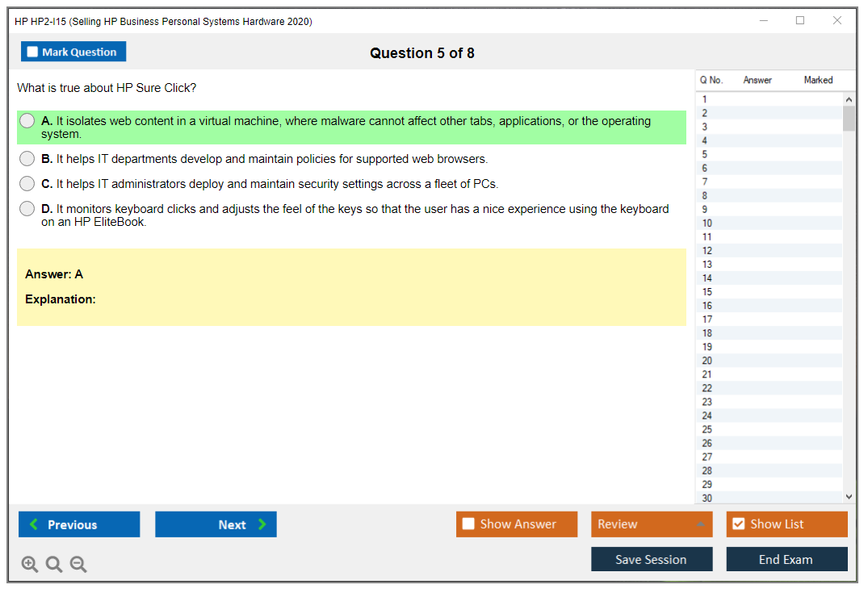Select option D about keyboard clicks
The width and height of the screenshot is (868, 593).
[27, 209]
